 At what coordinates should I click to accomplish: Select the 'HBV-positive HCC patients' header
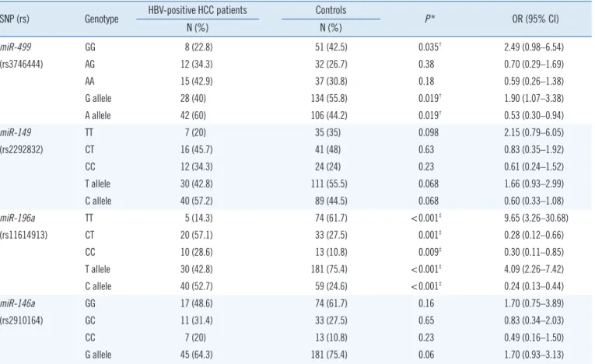click(x=198, y=10)
